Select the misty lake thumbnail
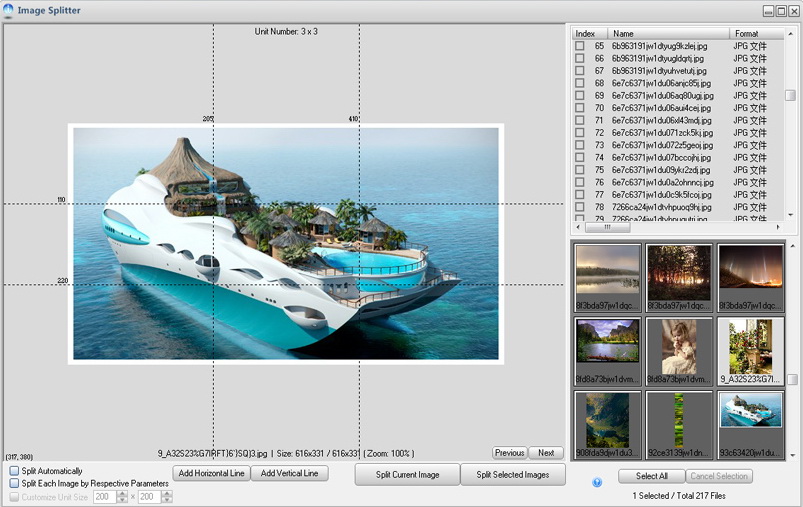The height and width of the screenshot is (507, 803). (x=607, y=277)
